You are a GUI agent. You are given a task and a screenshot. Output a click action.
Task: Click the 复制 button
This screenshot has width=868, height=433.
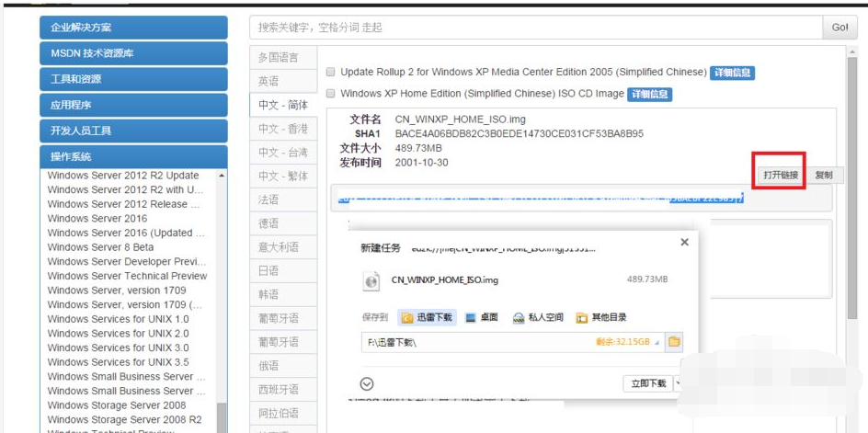(x=824, y=175)
